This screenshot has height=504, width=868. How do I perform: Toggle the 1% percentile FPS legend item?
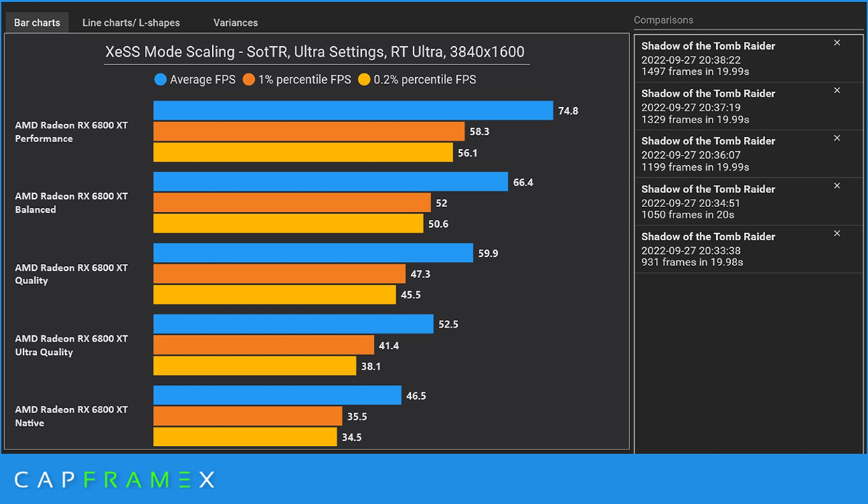click(x=298, y=80)
